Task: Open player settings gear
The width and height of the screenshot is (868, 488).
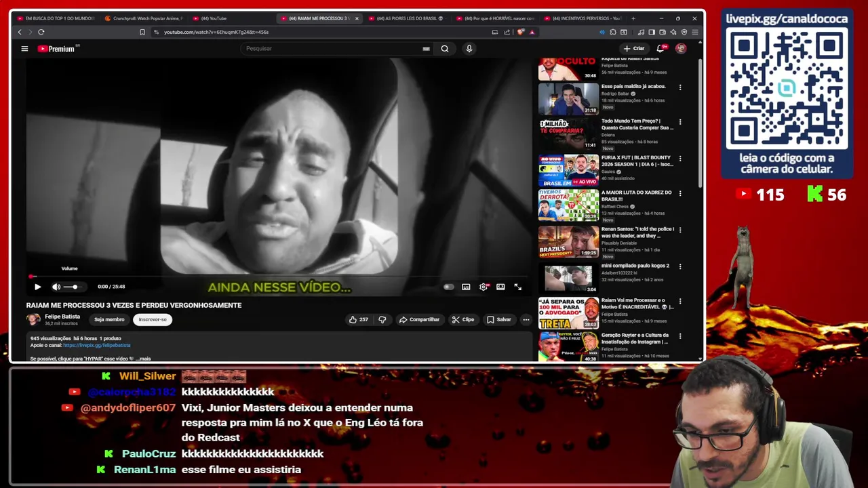Action: pos(484,287)
